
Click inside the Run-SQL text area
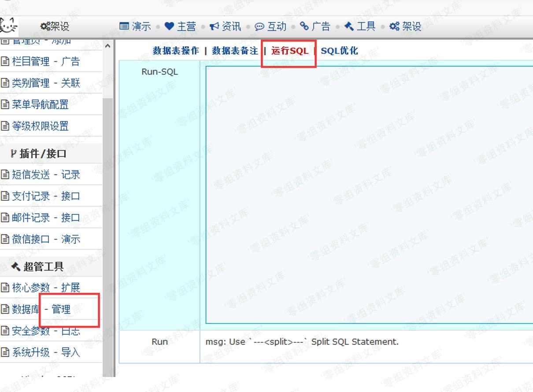[x=369, y=195]
